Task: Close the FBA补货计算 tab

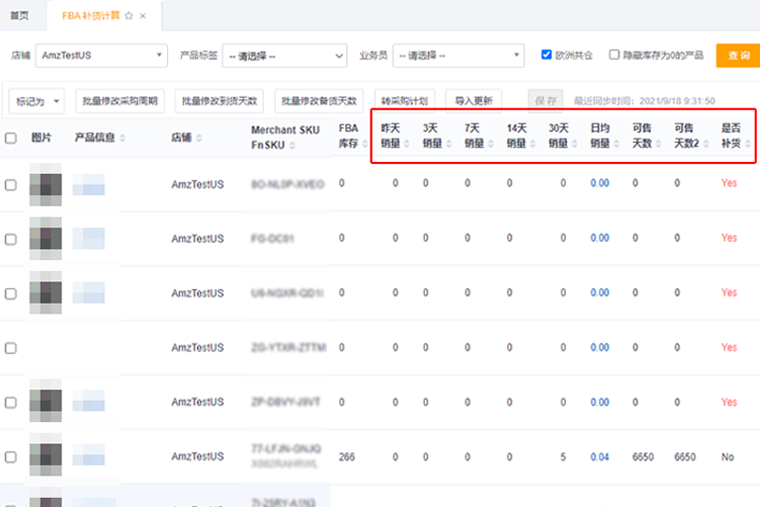Action: click(x=143, y=16)
